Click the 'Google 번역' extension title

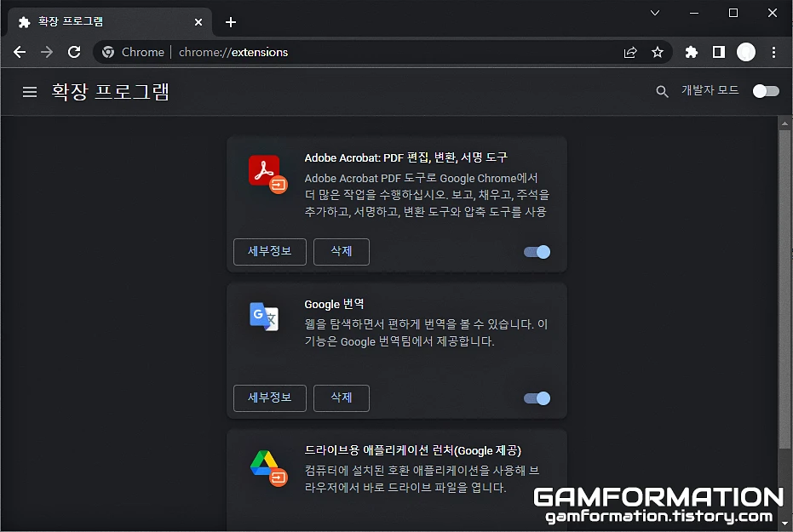tap(334, 304)
